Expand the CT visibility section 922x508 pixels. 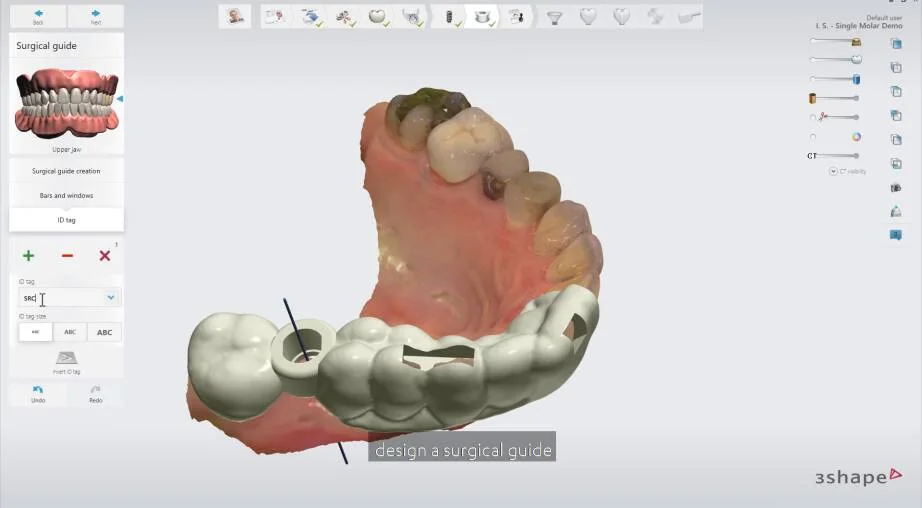[833, 171]
